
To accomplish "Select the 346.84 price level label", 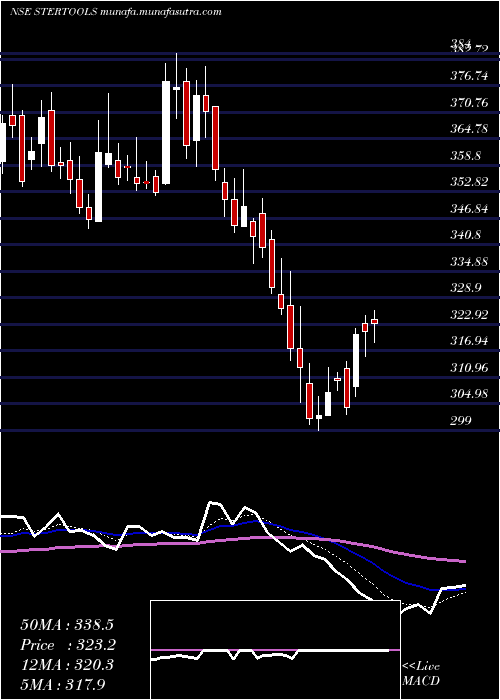I will coord(469,209).
